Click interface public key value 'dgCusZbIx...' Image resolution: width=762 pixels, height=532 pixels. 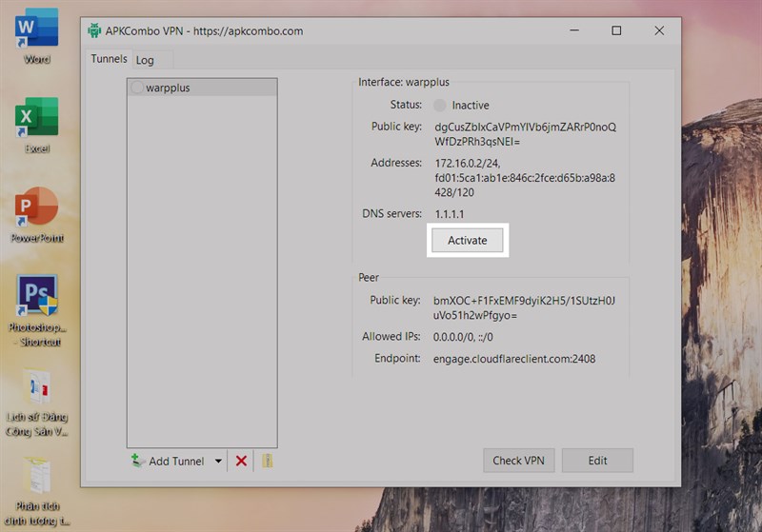[x=526, y=134]
